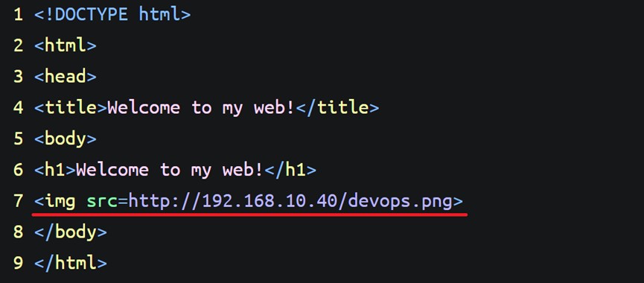Click line number 4 in gutter
Screen dimensions: 644x283
[x=18, y=107]
